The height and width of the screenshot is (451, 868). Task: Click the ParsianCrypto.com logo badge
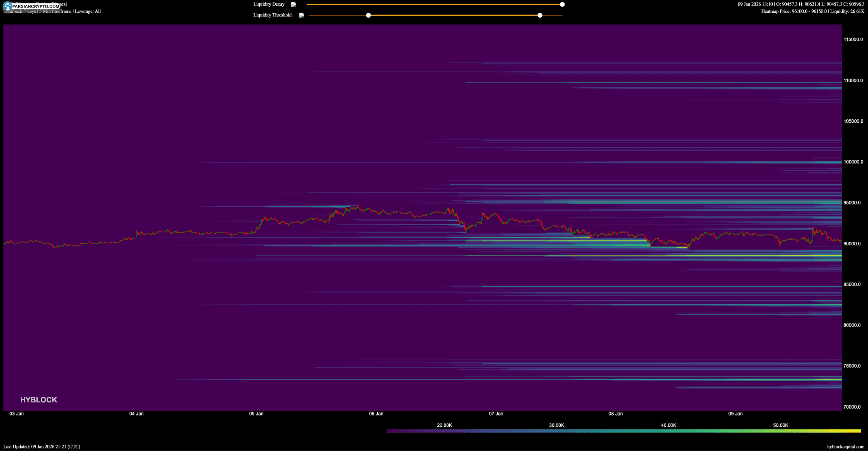click(31, 6)
